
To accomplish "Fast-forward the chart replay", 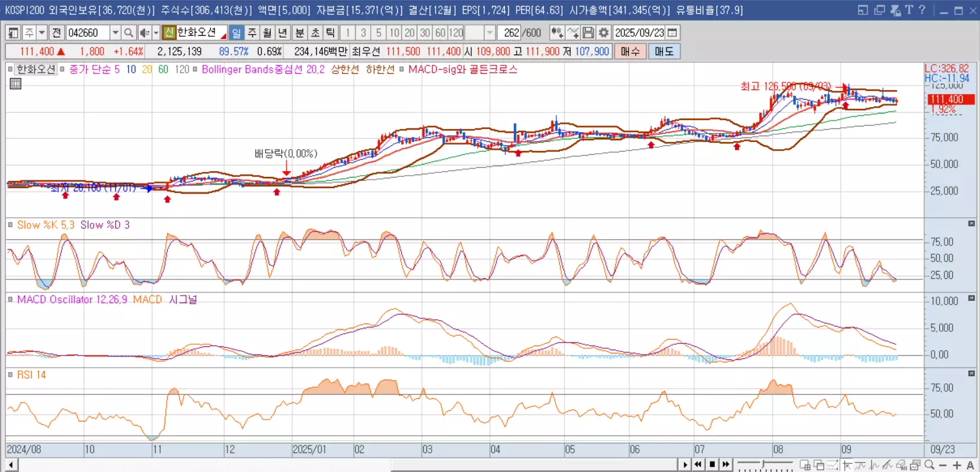I will pyautogui.click(x=726, y=464).
